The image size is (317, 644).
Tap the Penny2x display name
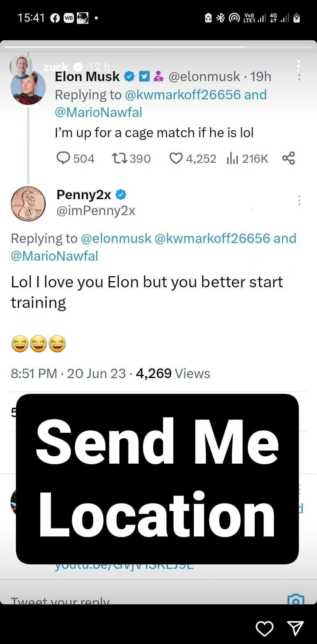pyautogui.click(x=84, y=194)
